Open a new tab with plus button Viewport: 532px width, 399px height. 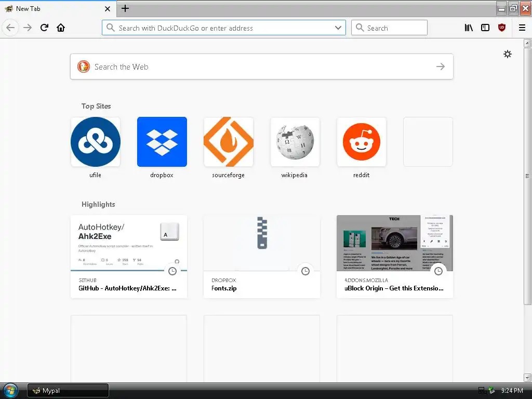click(x=125, y=8)
